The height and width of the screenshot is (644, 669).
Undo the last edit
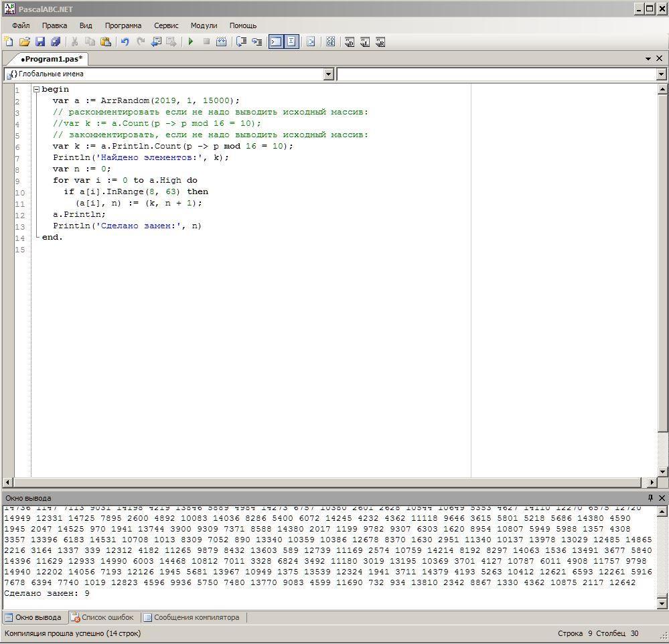[125, 42]
